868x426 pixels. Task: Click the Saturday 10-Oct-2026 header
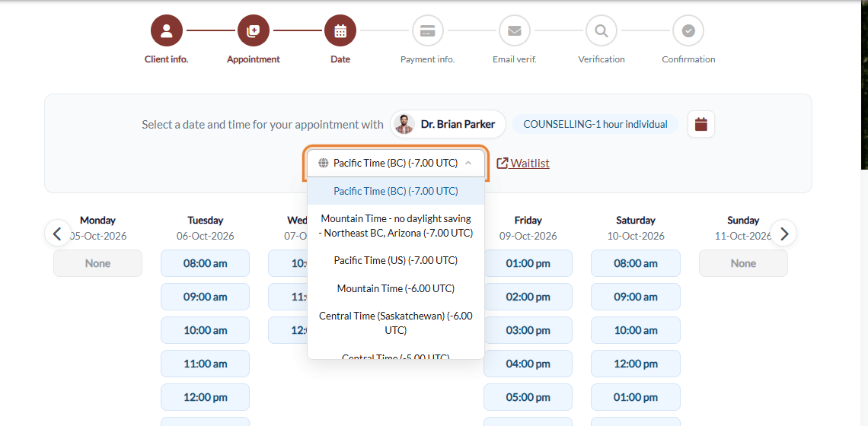636,228
